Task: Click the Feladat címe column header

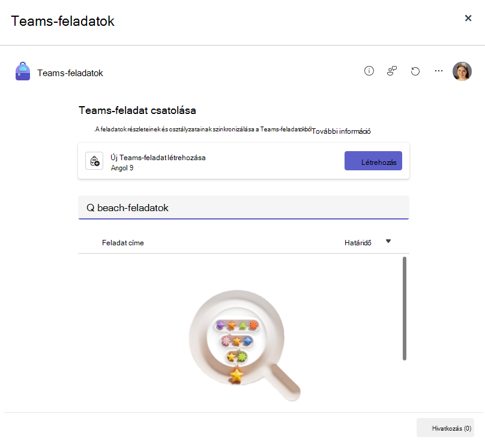Action: tap(123, 243)
